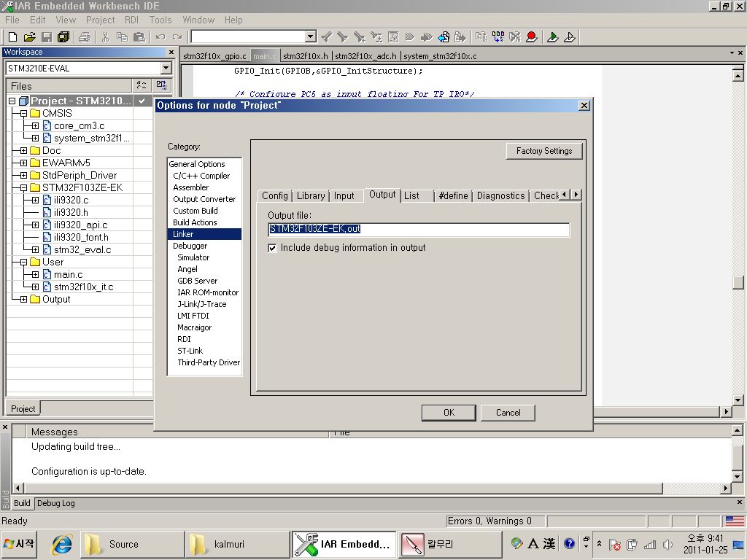Click the Factory Settings button
The width and height of the screenshot is (747, 560).
(x=544, y=151)
